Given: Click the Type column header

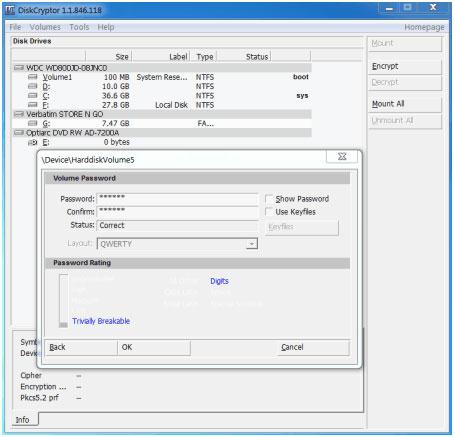Looking at the screenshot, I should 204,57.
